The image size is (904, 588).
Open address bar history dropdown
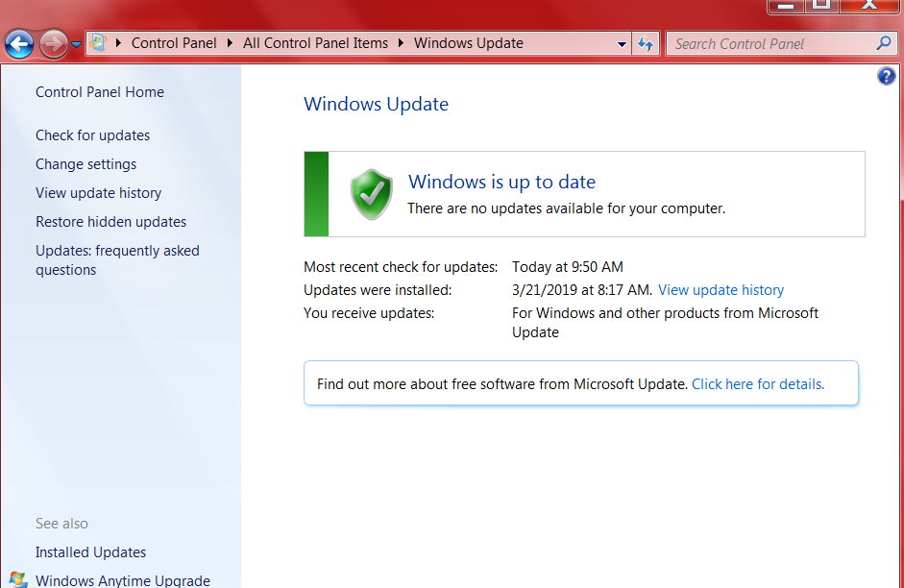622,44
